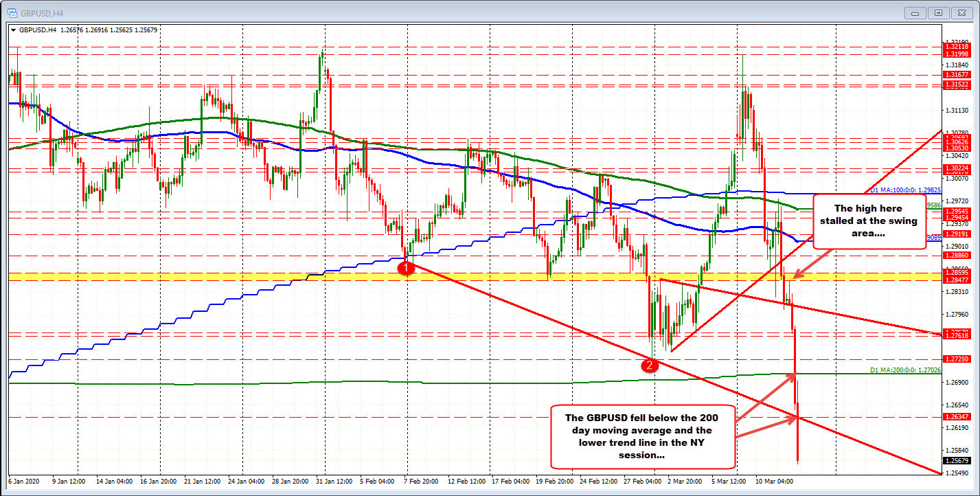Screen dimensions: 980x496
Task: Click the arrow tip at the lower trend line
Action: tap(796, 416)
